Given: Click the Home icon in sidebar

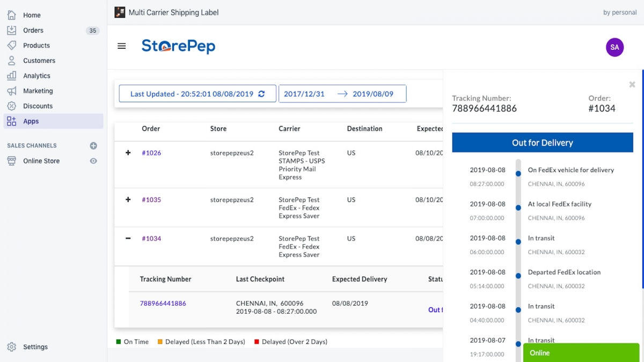Looking at the screenshot, I should (12, 15).
